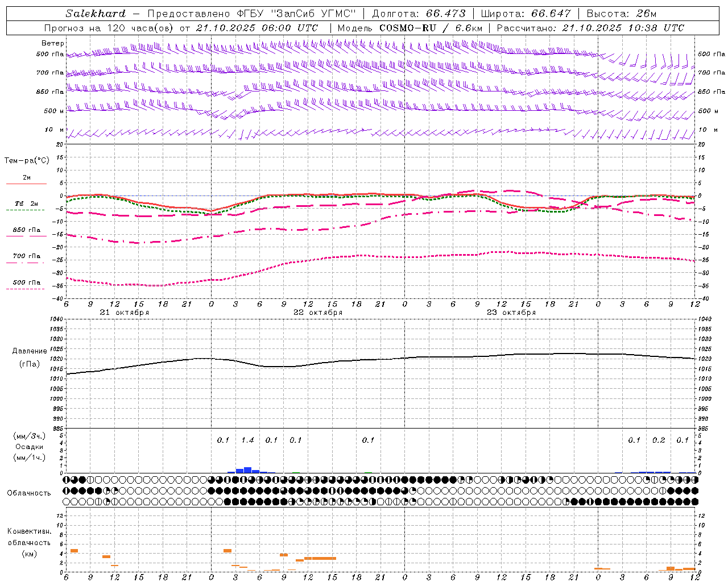Click the (гПа) unit under Давление

click(x=30, y=364)
